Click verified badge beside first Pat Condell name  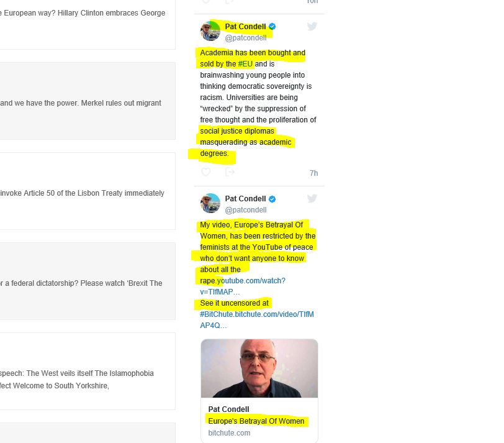click(272, 27)
